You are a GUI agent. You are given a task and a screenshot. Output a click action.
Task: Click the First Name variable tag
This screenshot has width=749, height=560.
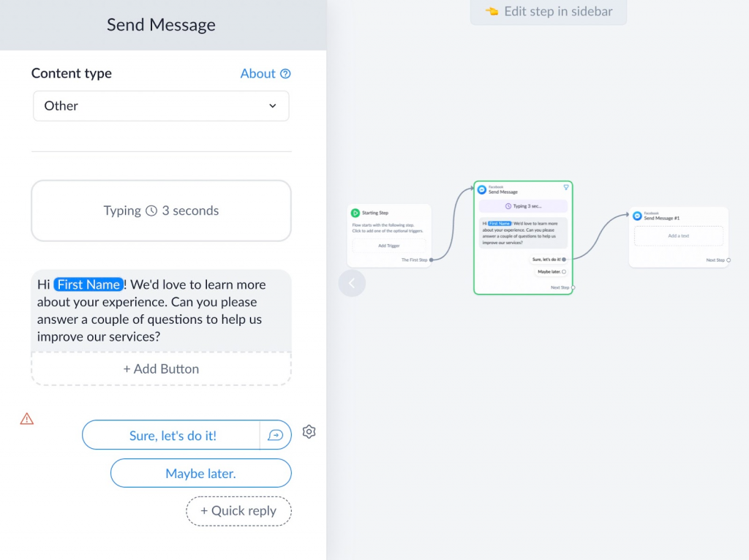pyautogui.click(x=89, y=285)
